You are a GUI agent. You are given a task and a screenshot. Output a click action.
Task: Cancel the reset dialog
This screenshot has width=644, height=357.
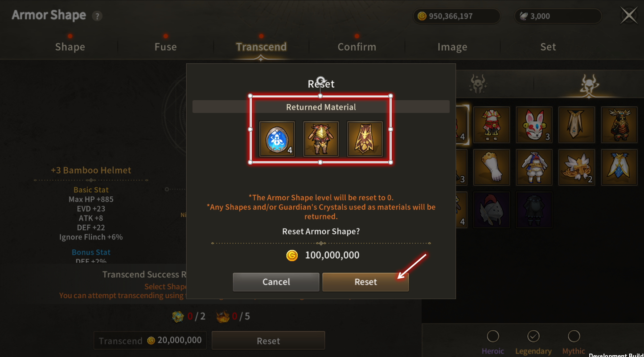[276, 282]
